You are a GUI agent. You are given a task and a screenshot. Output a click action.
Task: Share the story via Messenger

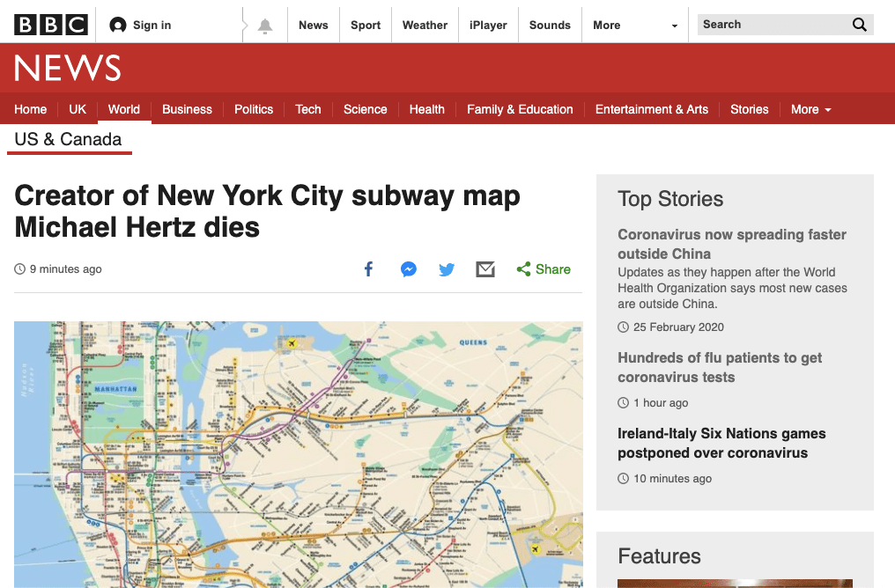pyautogui.click(x=408, y=268)
